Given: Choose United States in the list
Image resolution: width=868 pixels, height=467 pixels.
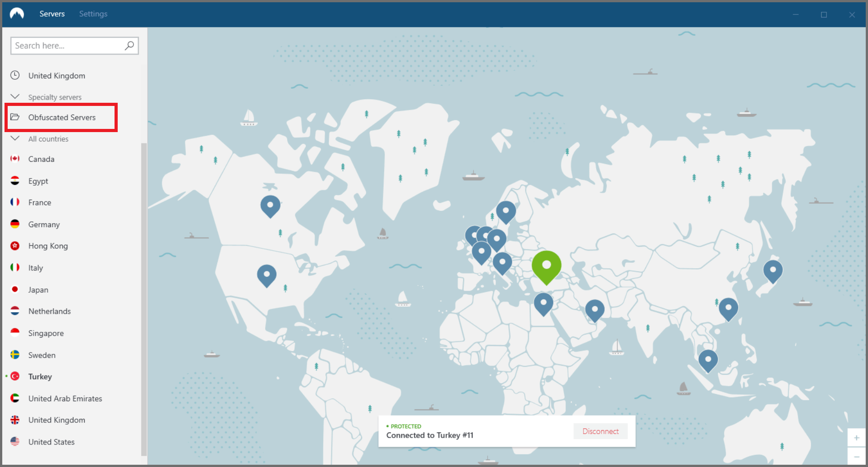Looking at the screenshot, I should pos(51,442).
